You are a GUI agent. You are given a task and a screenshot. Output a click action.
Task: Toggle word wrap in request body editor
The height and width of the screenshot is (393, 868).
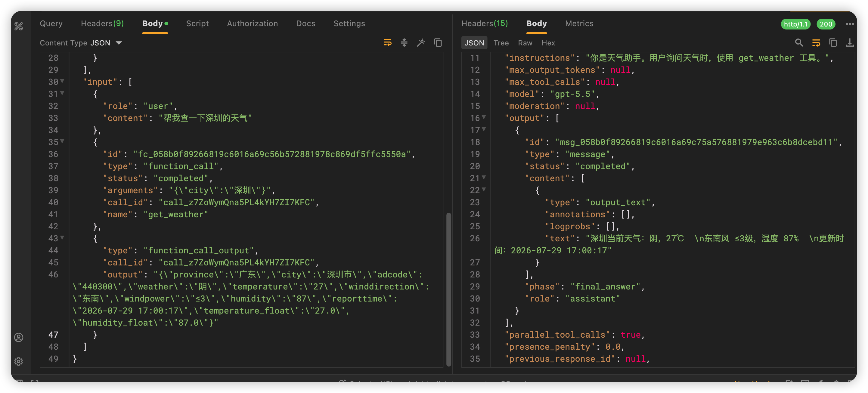tap(387, 43)
